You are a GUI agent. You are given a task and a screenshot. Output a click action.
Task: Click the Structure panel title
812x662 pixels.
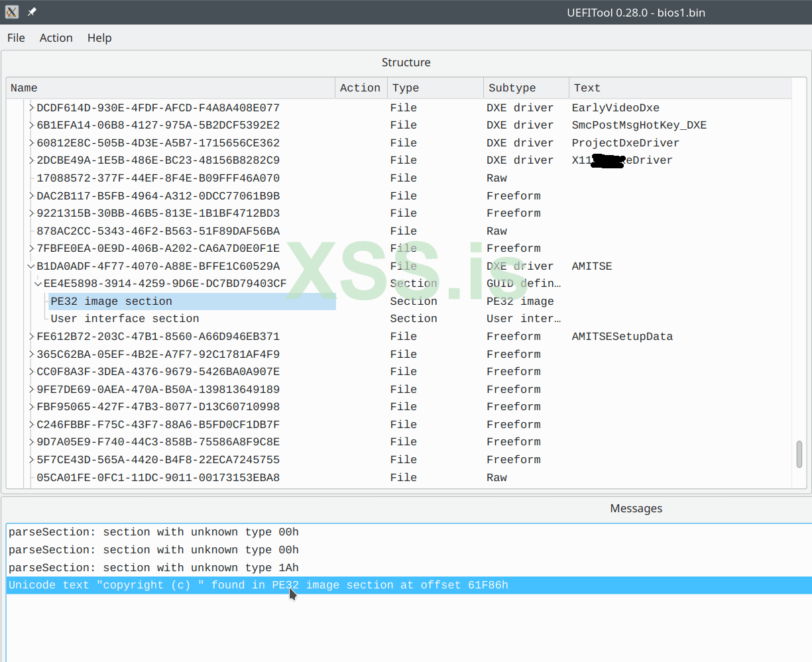[x=406, y=62]
